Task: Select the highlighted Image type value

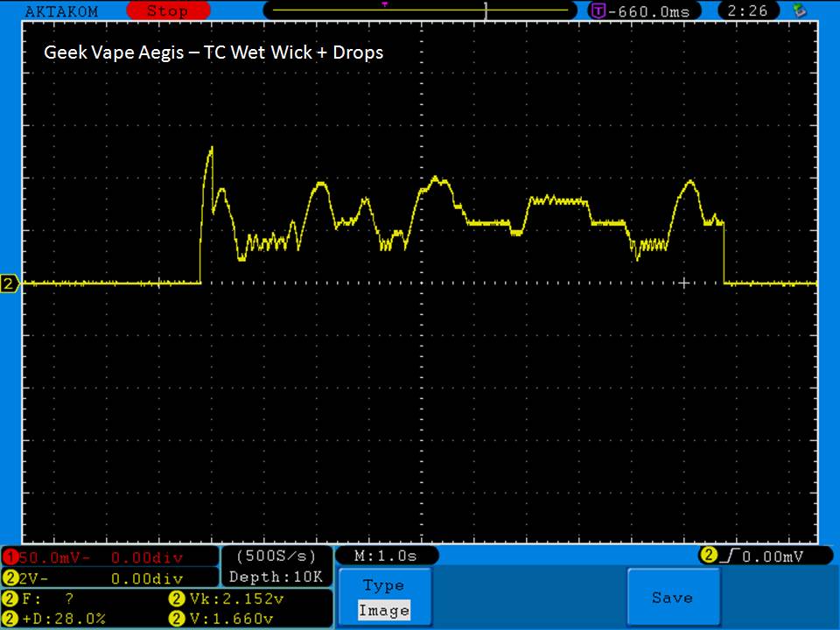Action: pyautogui.click(x=383, y=610)
